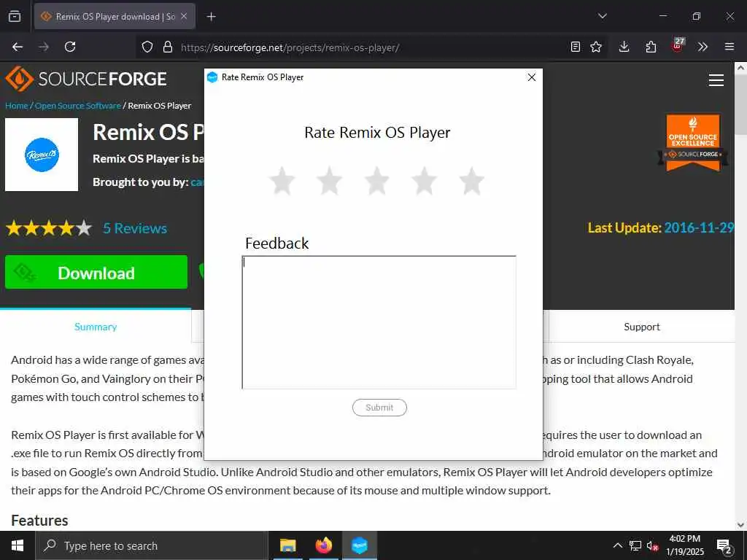Image resolution: width=747 pixels, height=560 pixels.
Task: Click the green Download button
Action: point(96,273)
